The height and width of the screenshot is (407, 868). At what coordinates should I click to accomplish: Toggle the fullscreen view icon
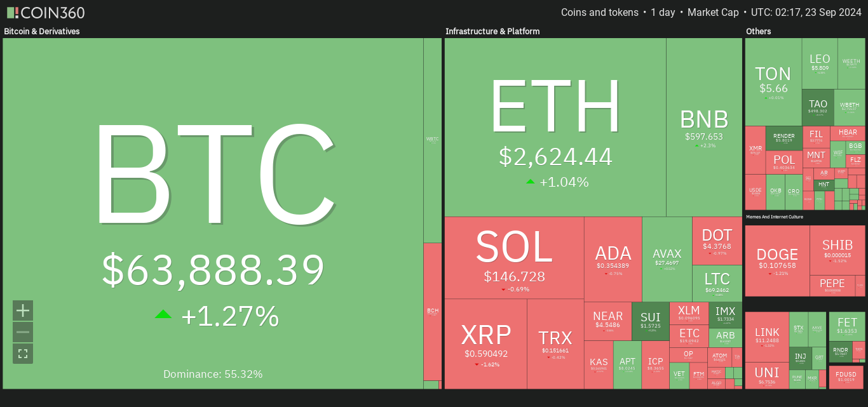point(23,354)
